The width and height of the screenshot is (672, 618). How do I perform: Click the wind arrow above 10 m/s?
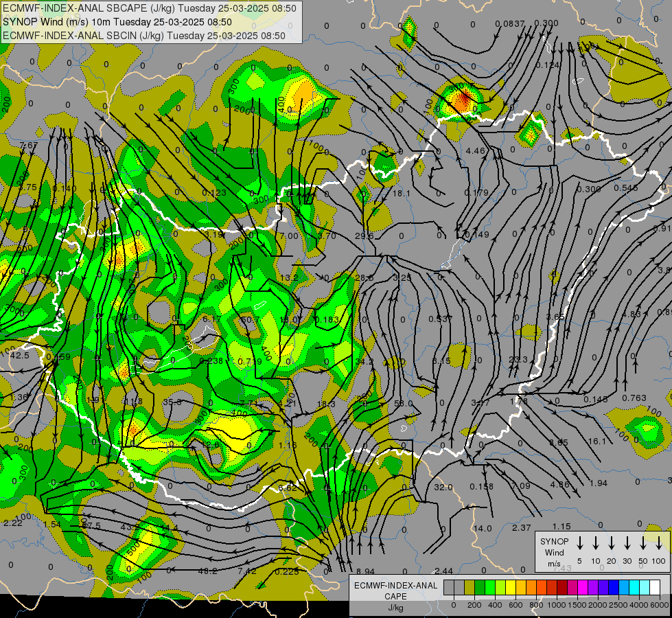point(595,542)
